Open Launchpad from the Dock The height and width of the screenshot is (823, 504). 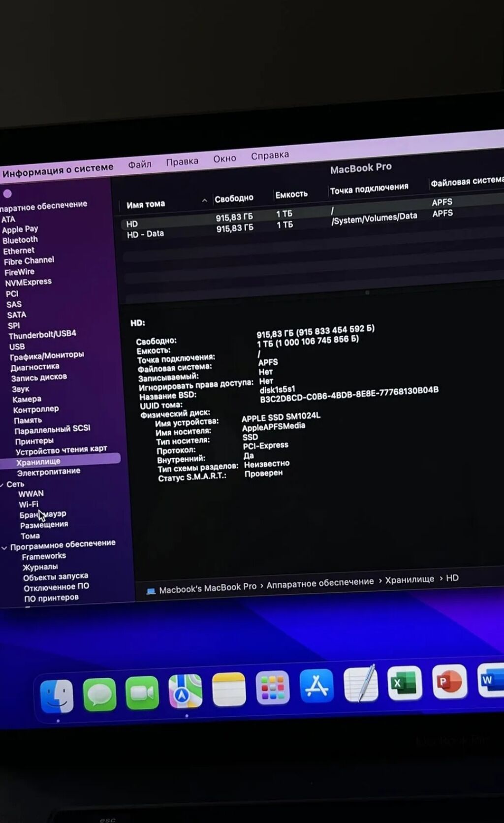click(273, 687)
